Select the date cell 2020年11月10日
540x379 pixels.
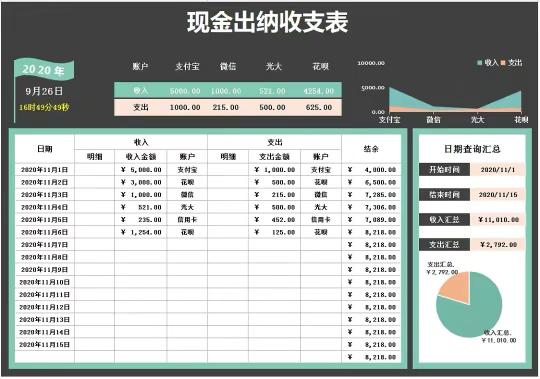click(45, 282)
